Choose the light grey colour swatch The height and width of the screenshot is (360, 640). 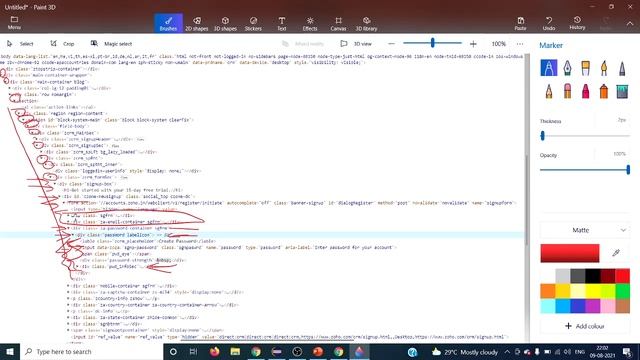click(x=562, y=276)
